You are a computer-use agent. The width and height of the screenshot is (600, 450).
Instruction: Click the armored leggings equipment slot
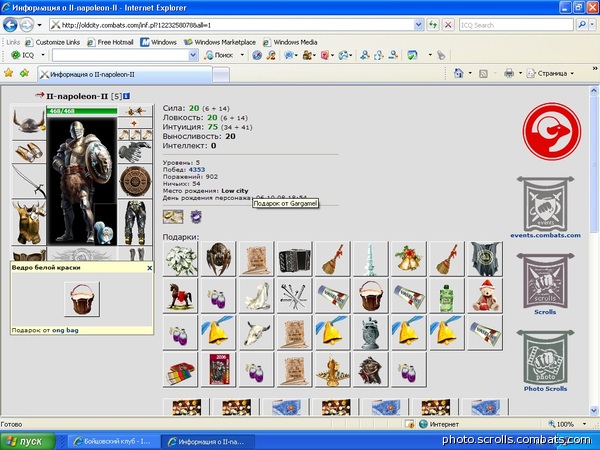click(x=135, y=222)
